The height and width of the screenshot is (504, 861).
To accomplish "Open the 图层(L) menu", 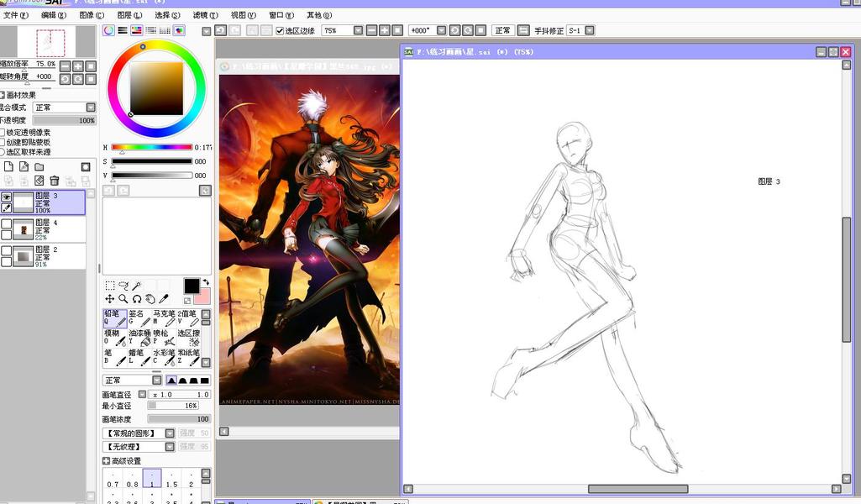I will point(129,15).
